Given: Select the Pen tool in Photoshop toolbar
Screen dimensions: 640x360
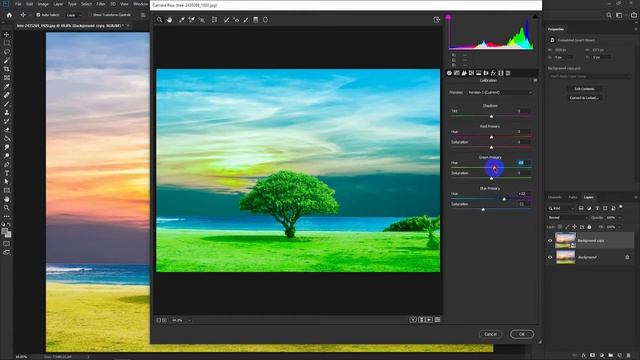Looking at the screenshot, I should [7, 164].
